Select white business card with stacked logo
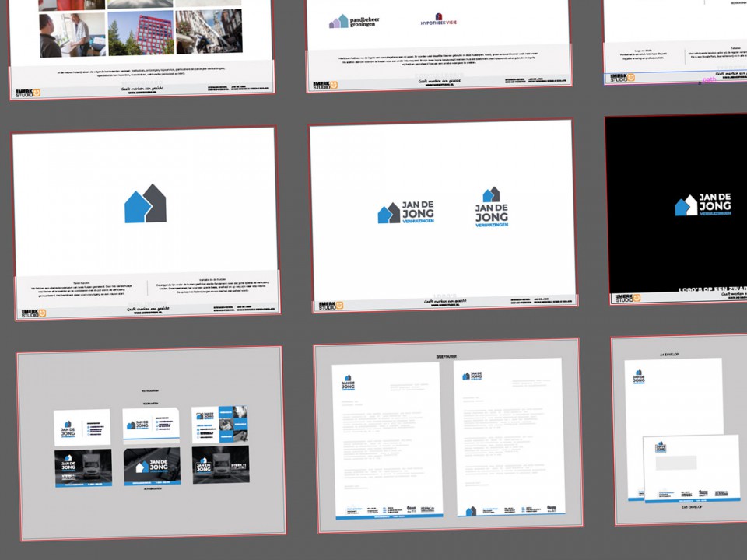 [x=82, y=427]
